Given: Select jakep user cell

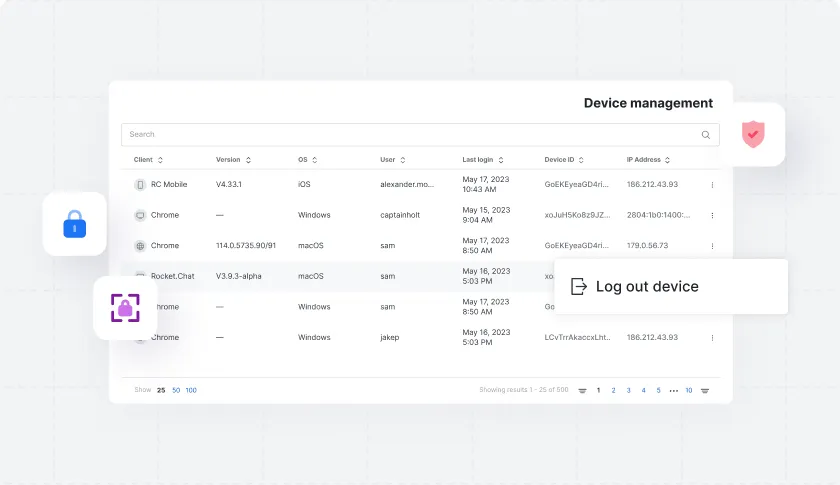Looking at the screenshot, I should pyautogui.click(x=389, y=337).
